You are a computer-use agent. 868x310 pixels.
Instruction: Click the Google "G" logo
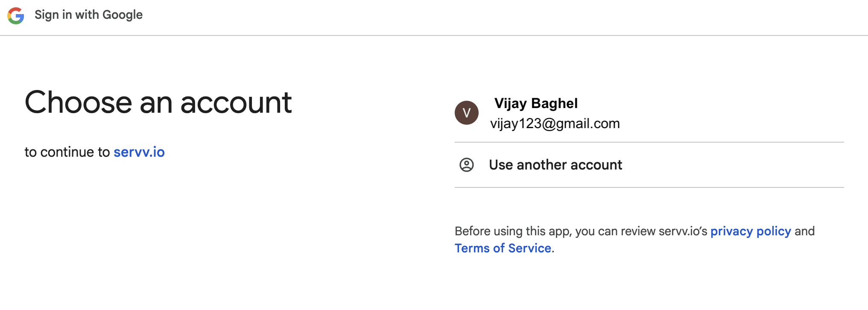click(16, 16)
